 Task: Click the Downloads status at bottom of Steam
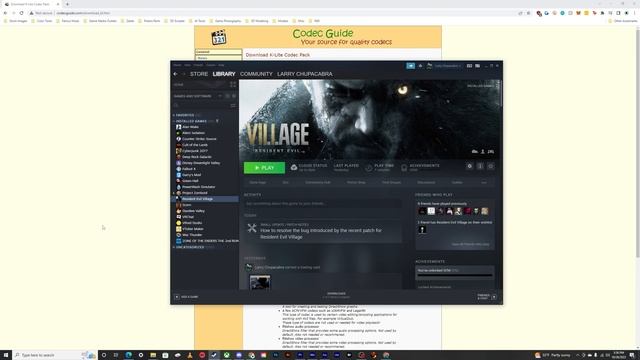pos(336,295)
